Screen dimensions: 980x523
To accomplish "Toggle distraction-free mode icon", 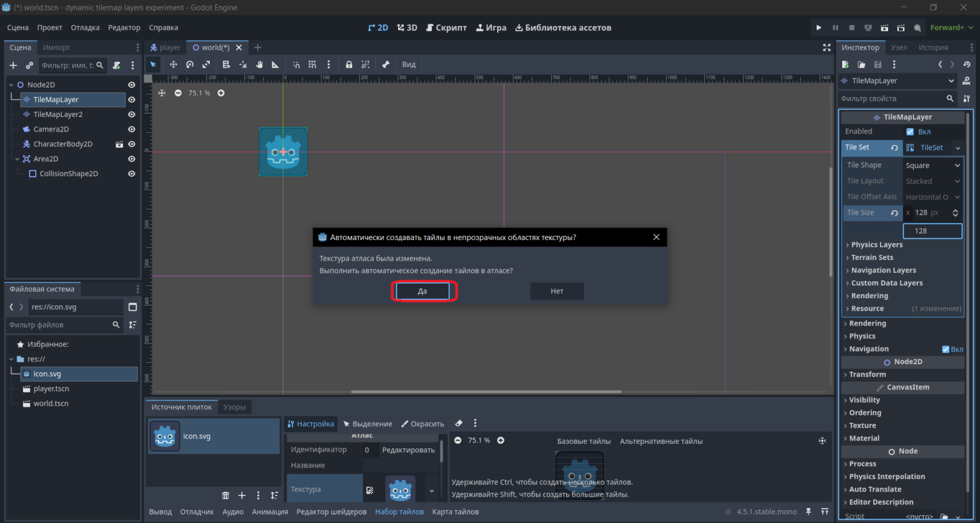I will [x=827, y=47].
